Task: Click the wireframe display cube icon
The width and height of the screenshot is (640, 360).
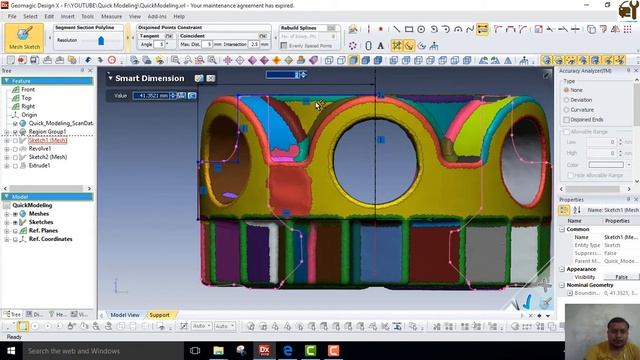Action: click(329, 60)
